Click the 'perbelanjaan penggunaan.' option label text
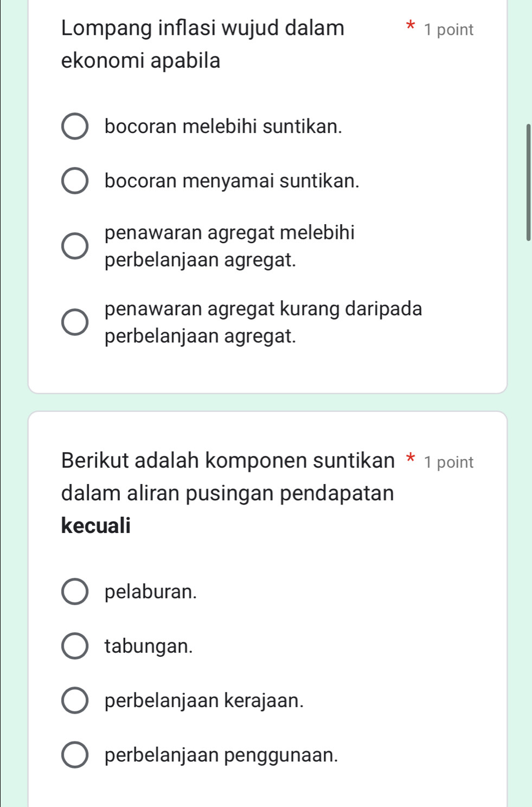Screen dimensions: 532x807 coord(221,755)
